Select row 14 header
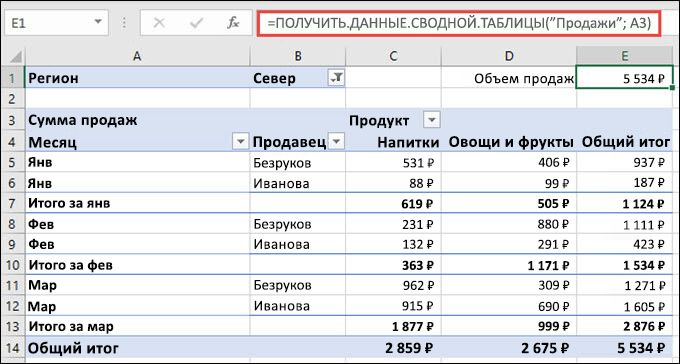The height and width of the screenshot is (364, 680). [x=13, y=348]
